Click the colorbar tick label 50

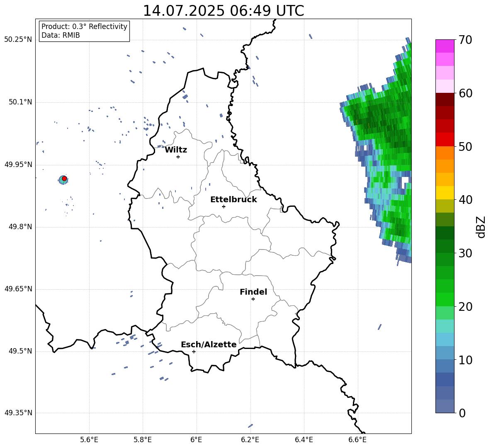tap(465, 147)
